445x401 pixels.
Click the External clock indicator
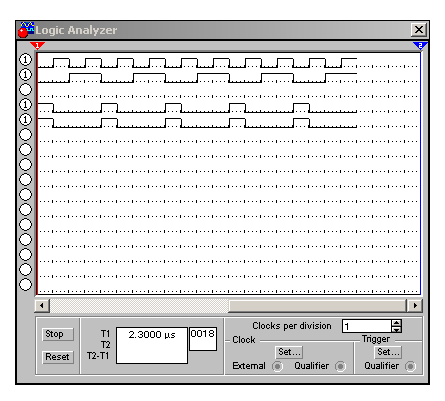click(277, 366)
